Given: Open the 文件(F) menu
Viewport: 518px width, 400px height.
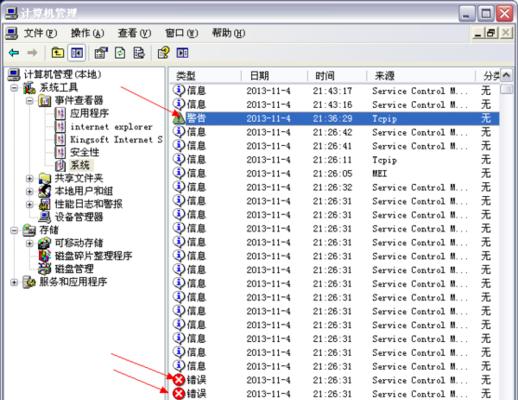Looking at the screenshot, I should [x=40, y=33].
